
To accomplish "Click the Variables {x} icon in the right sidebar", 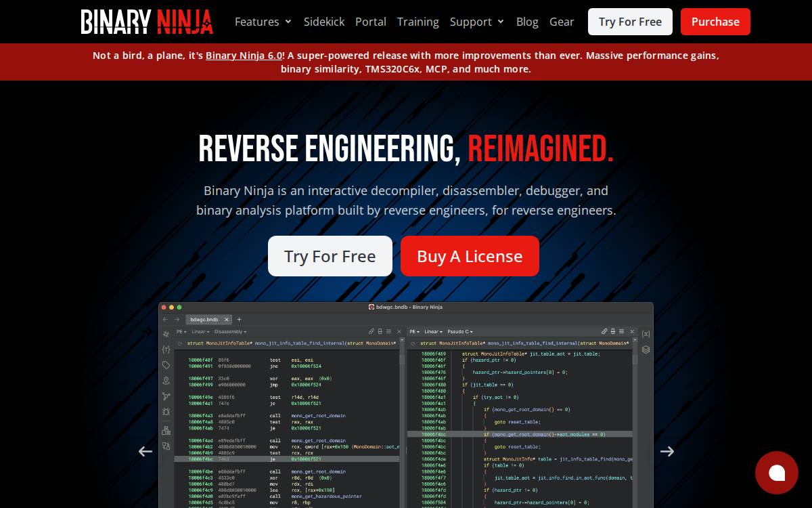I will pos(646,334).
